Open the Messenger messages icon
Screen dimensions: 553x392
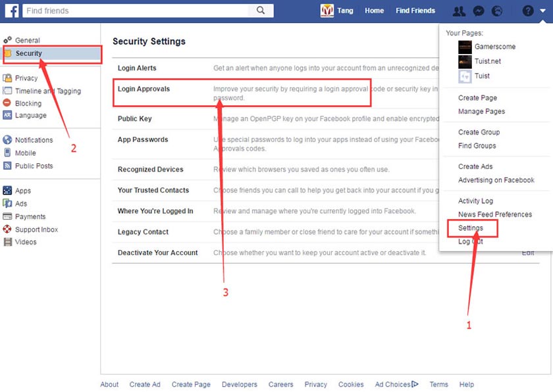478,11
